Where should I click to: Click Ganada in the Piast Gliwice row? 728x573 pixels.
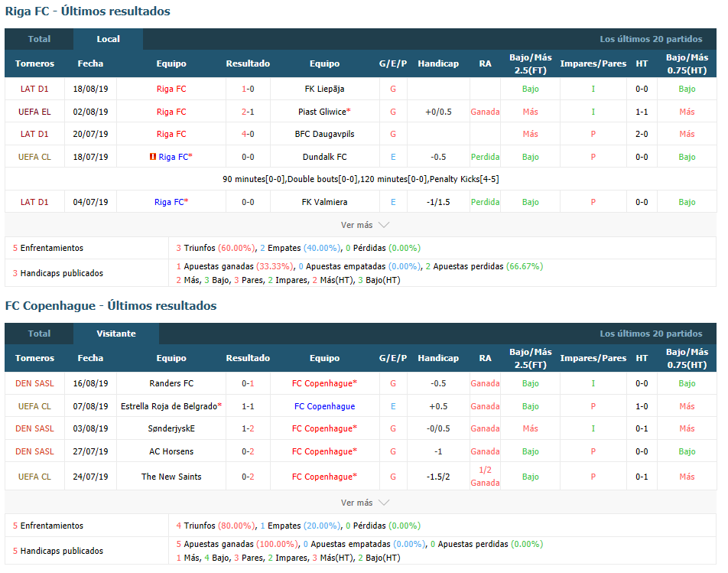pos(485,112)
